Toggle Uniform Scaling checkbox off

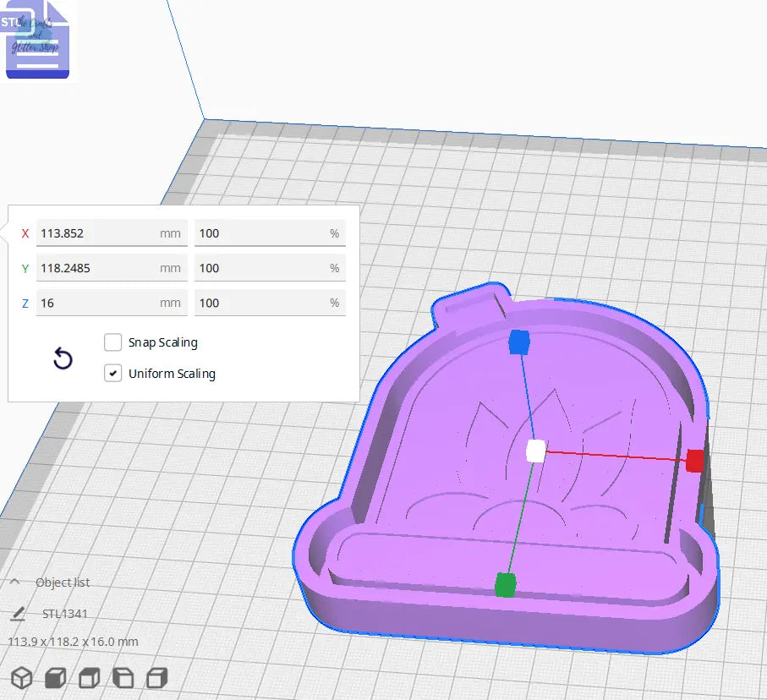(113, 373)
